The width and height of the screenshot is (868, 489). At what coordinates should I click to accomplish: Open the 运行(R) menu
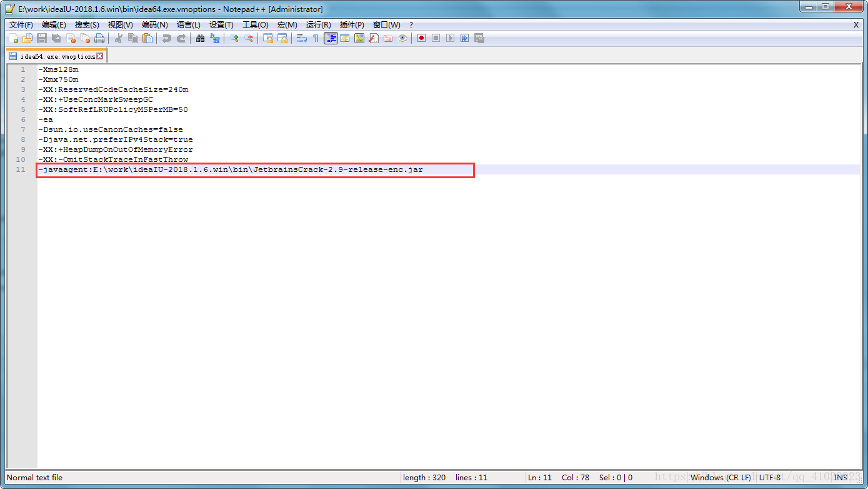[x=318, y=25]
